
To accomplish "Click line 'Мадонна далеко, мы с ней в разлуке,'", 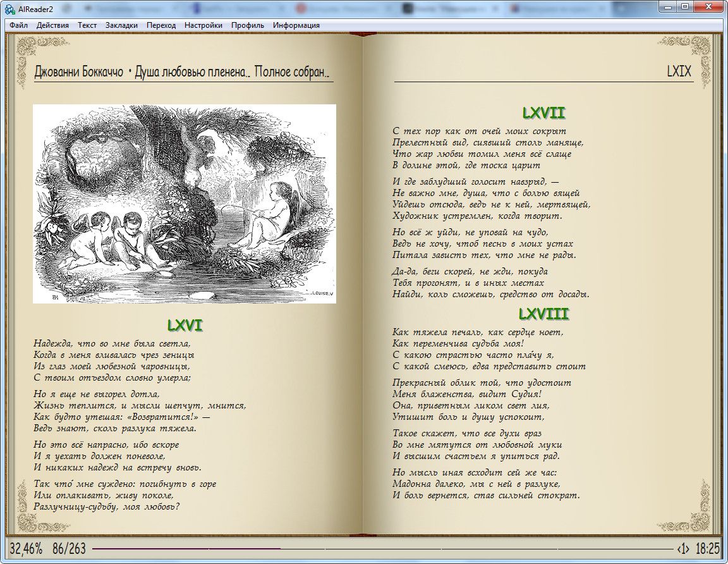I will coord(476,484).
